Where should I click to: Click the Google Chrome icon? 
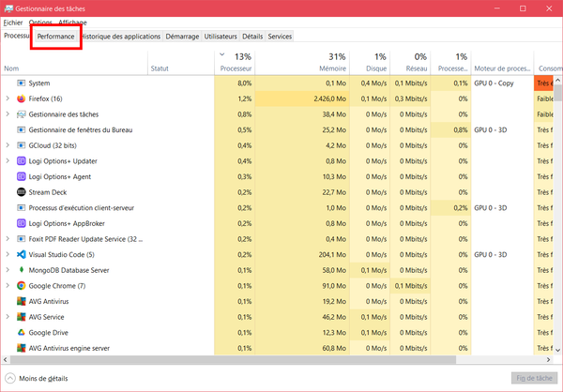[22, 286]
